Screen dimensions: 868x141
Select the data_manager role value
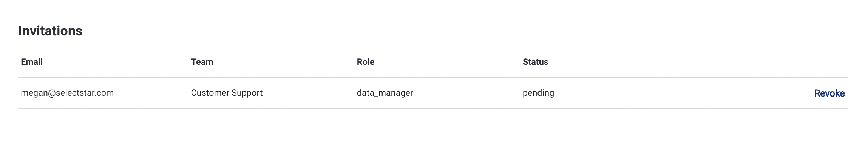click(x=385, y=93)
